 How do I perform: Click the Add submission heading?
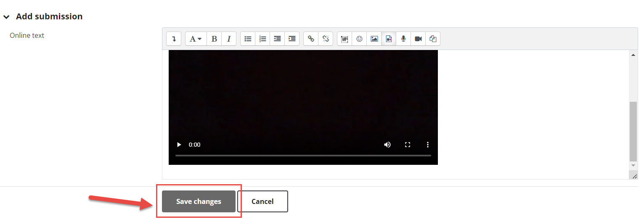tap(49, 16)
